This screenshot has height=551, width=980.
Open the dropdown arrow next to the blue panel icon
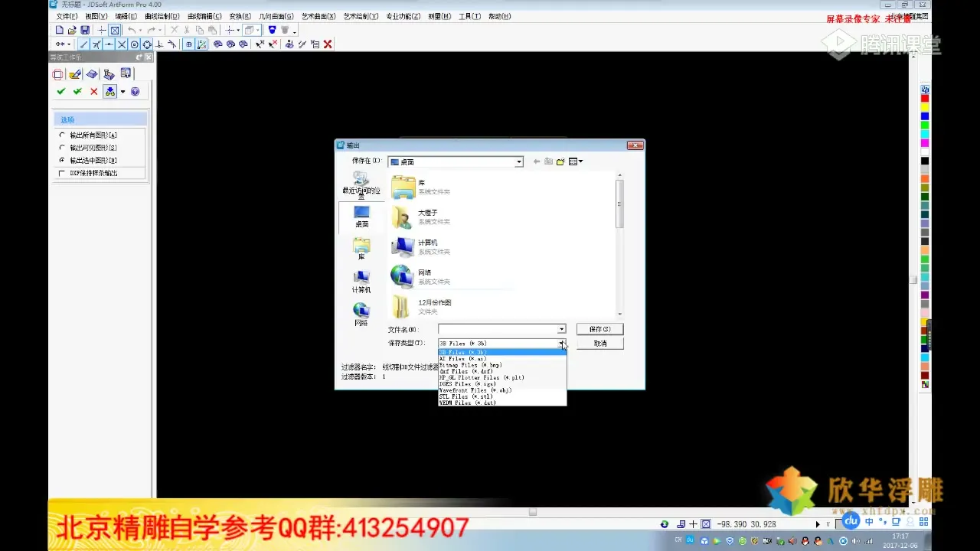pos(122,91)
